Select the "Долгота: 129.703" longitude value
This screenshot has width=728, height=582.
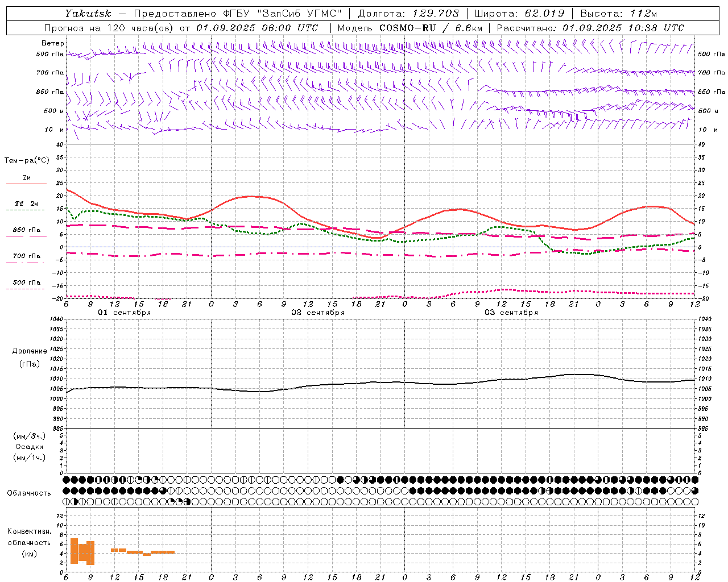click(408, 14)
